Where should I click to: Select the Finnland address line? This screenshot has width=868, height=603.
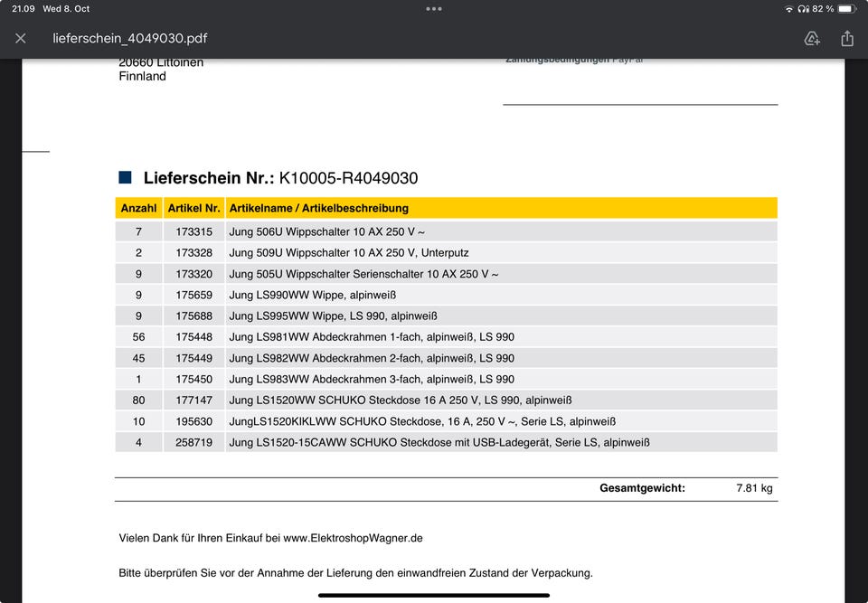(x=142, y=77)
